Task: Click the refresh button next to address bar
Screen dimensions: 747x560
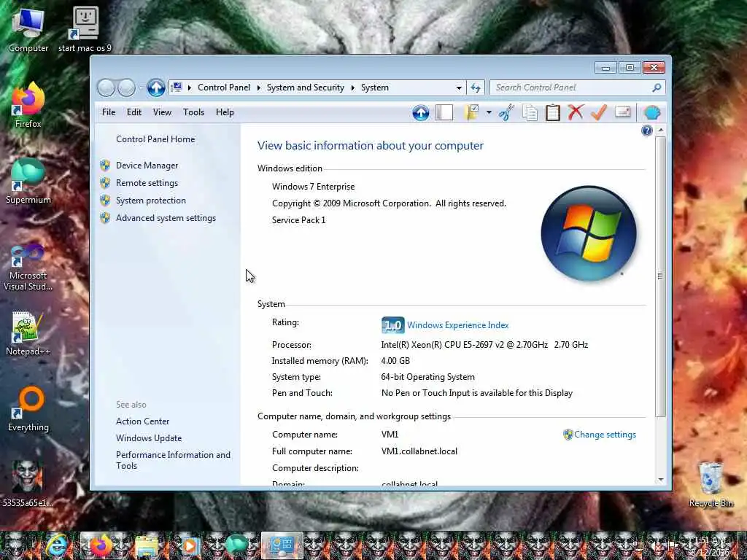Action: [476, 87]
